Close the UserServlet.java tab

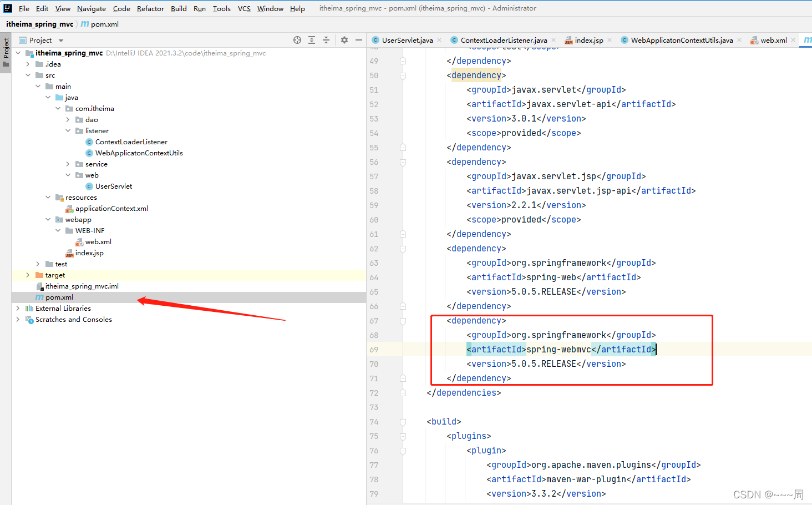click(439, 40)
